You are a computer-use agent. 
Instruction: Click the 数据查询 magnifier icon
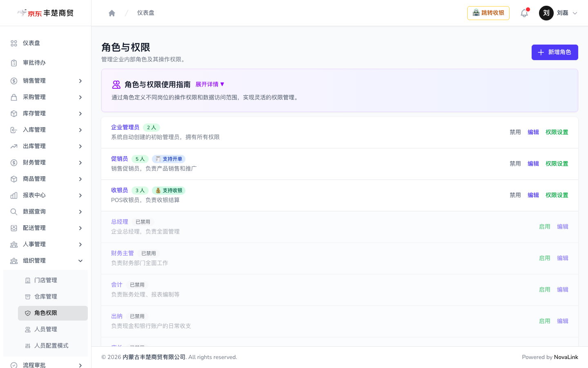[x=14, y=212]
